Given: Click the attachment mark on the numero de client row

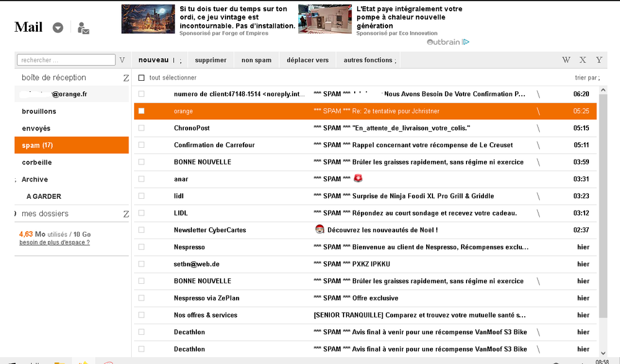Looking at the screenshot, I should [538, 94].
